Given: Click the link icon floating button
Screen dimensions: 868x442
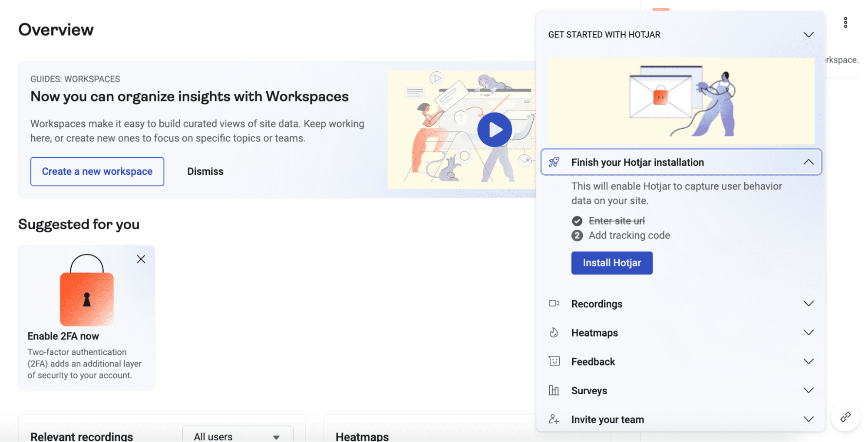Looking at the screenshot, I should click(845, 417).
